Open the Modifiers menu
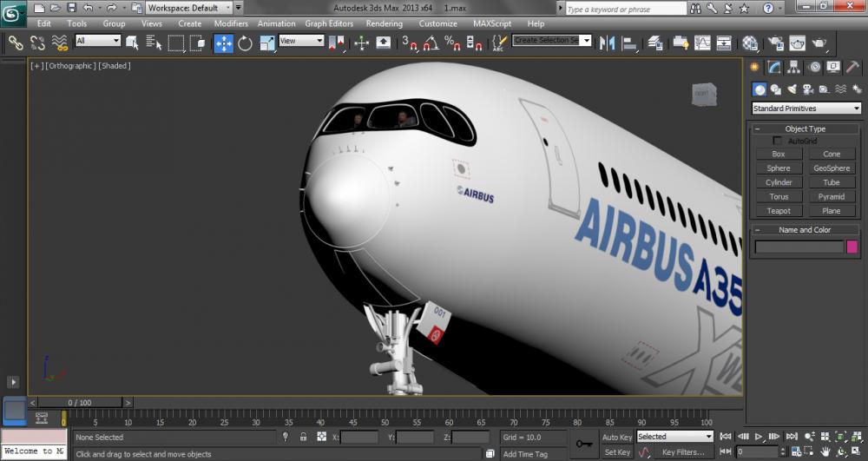Viewport: 868px width, 461px height. click(x=231, y=23)
